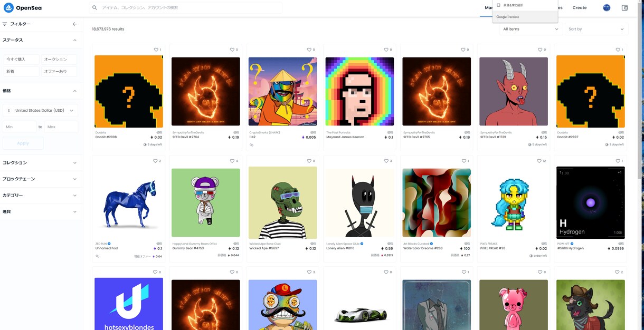Open the Doobits collection link on Doobit #2998
644x330 pixels.
click(100, 132)
